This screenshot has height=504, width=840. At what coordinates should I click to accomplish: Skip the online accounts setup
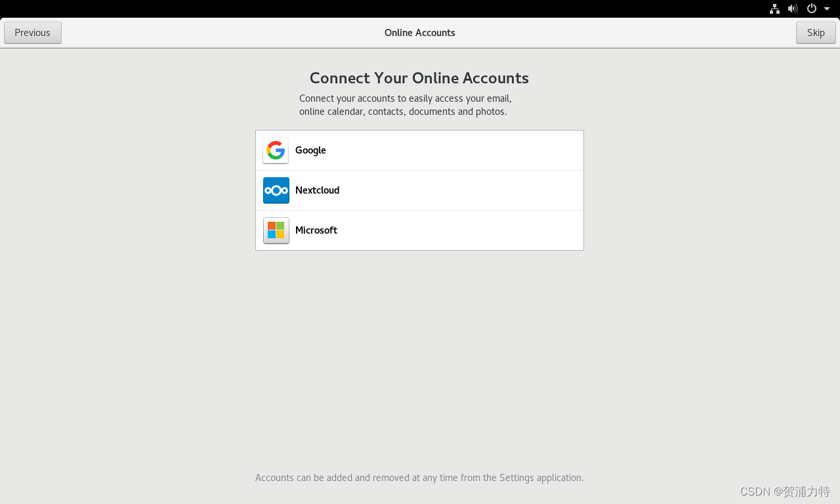pyautogui.click(x=816, y=33)
